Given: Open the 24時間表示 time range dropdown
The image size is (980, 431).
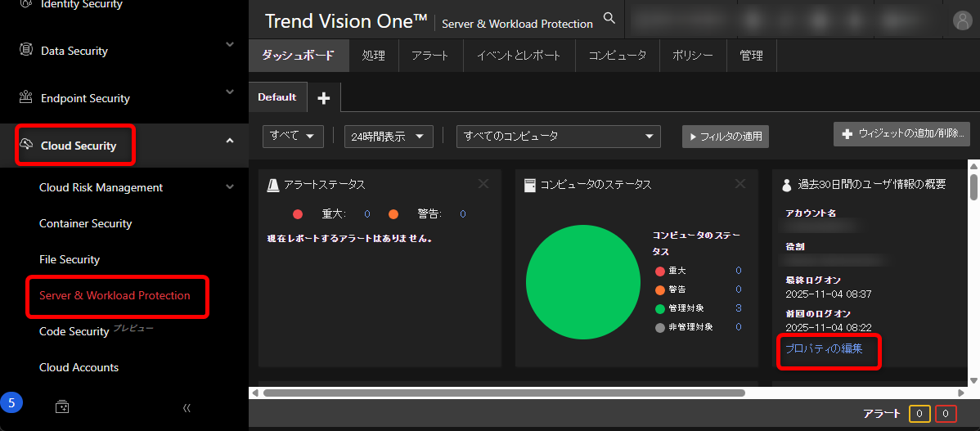Looking at the screenshot, I should coord(389,137).
